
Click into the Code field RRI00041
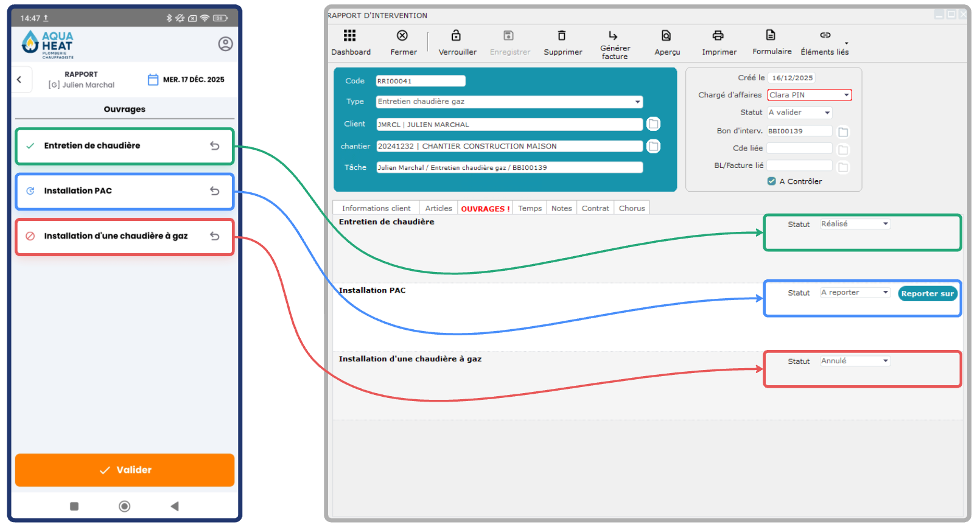pos(420,81)
